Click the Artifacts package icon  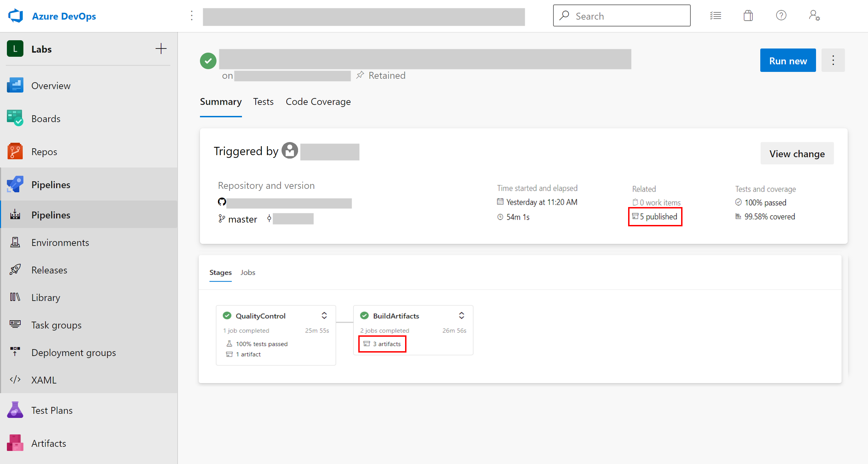pyautogui.click(x=15, y=443)
